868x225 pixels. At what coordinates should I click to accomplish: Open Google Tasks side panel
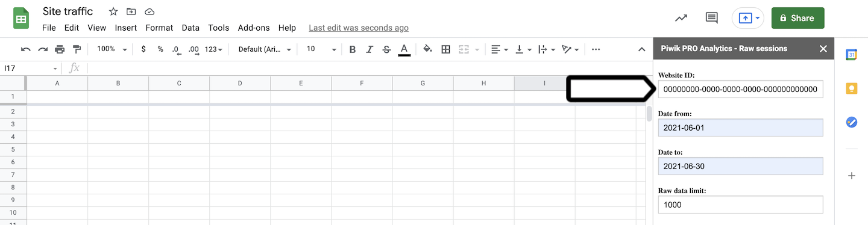pos(852,122)
